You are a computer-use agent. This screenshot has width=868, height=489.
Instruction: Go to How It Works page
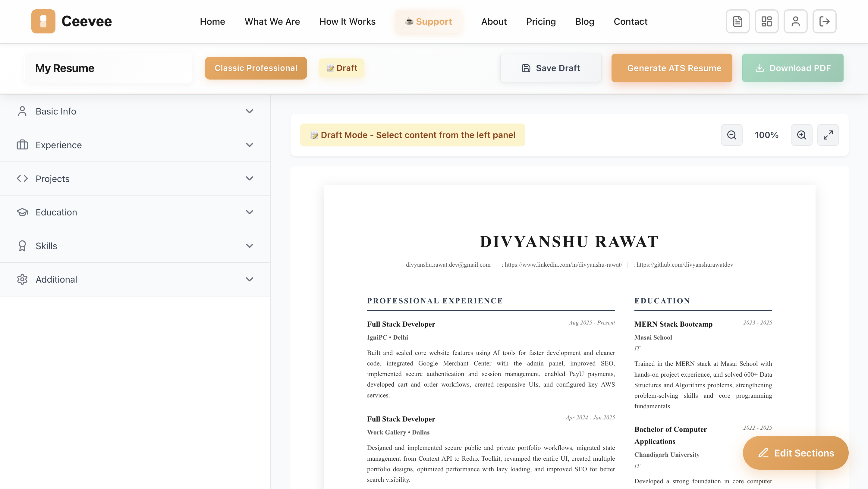point(347,22)
